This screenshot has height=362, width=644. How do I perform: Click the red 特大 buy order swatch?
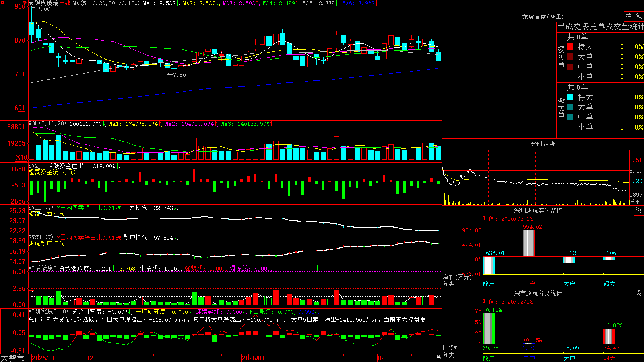pos(570,47)
